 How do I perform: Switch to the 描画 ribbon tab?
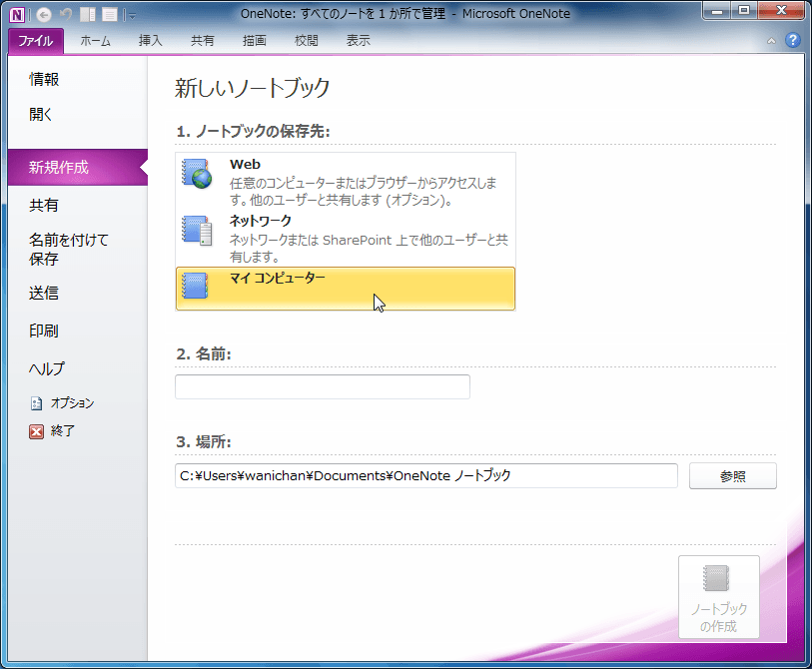coord(255,41)
